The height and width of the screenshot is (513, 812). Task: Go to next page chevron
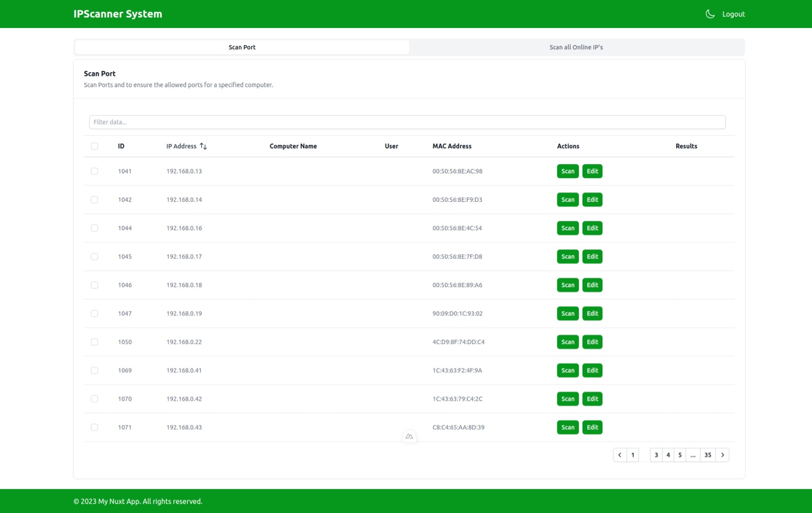coord(722,455)
